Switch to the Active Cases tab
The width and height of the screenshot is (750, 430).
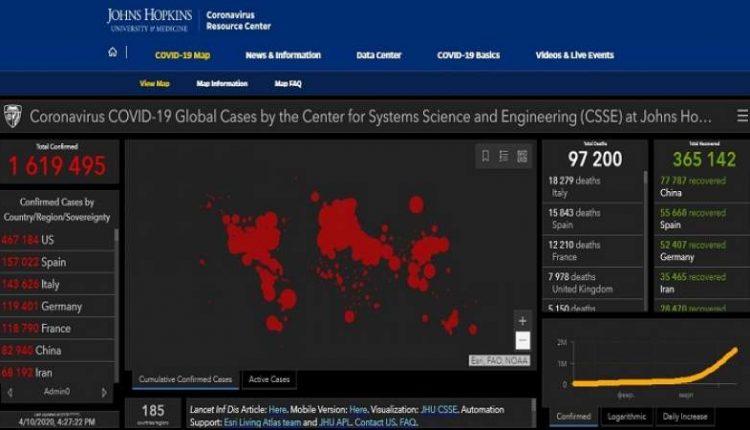click(268, 380)
